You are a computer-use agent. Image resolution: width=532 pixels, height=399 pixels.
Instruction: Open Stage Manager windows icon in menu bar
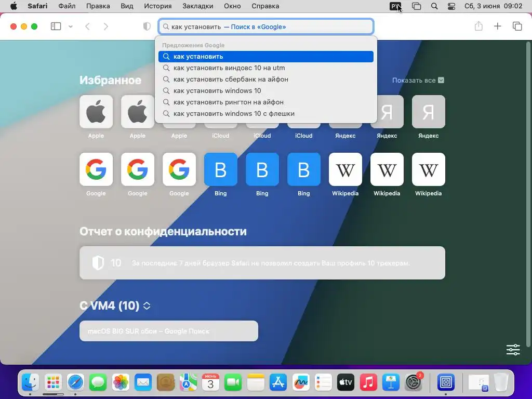coord(416,6)
